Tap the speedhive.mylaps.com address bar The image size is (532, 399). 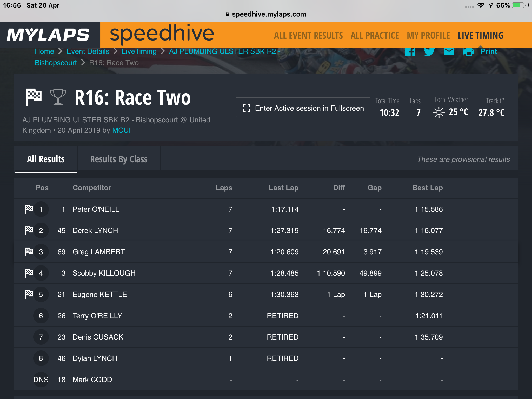(266, 14)
